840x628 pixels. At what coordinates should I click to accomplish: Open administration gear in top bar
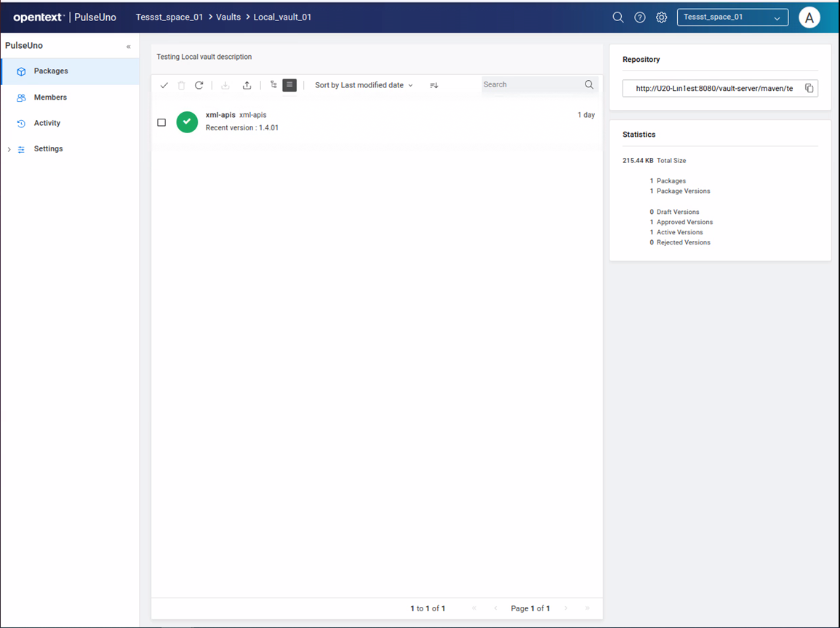tap(661, 17)
